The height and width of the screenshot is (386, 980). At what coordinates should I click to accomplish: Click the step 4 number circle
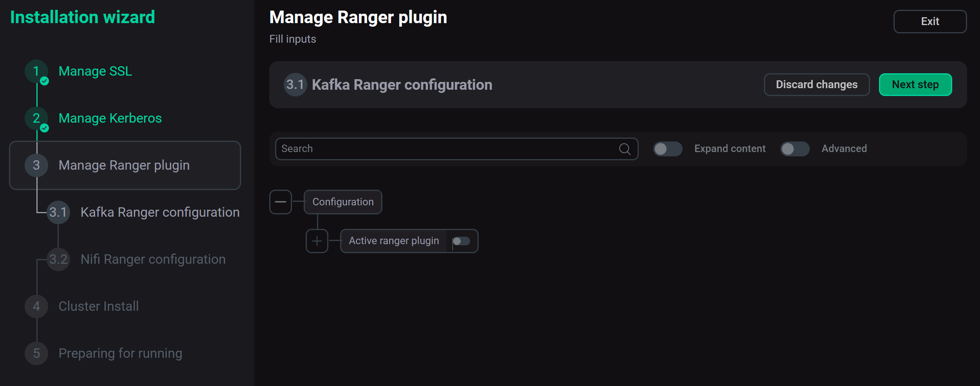pos(36,306)
